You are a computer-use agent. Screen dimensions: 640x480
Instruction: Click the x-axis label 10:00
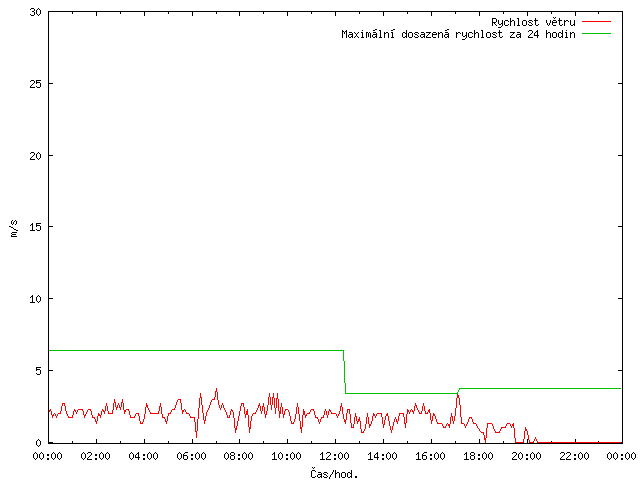click(287, 456)
